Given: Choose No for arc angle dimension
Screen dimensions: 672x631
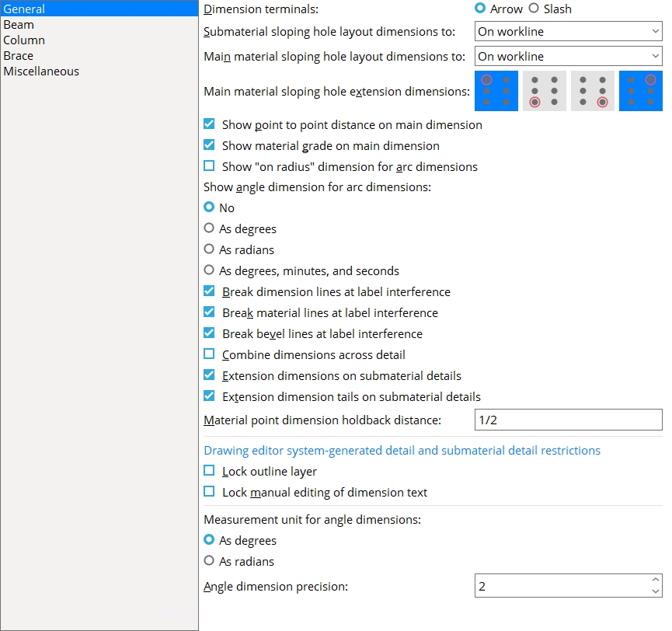Looking at the screenshot, I should [209, 207].
